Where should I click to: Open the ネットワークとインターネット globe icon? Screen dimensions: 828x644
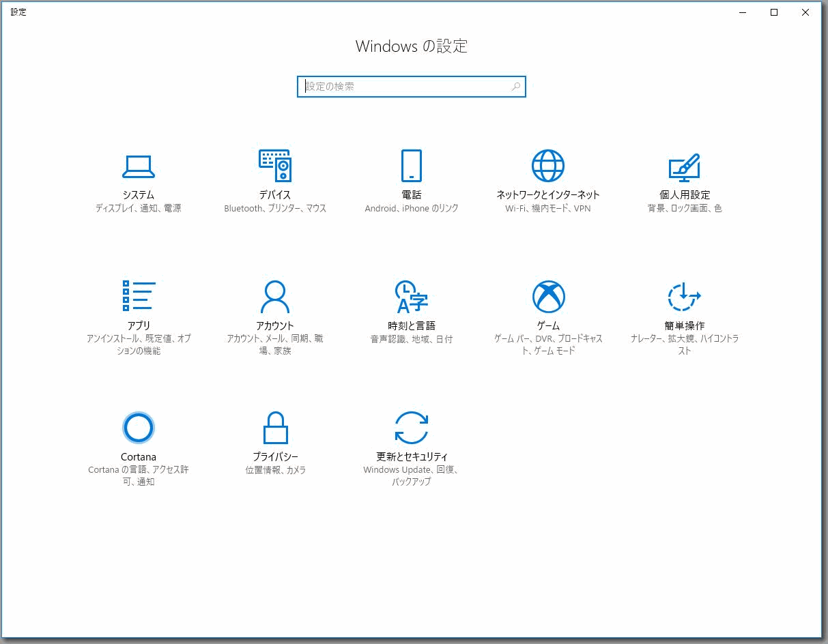(548, 166)
